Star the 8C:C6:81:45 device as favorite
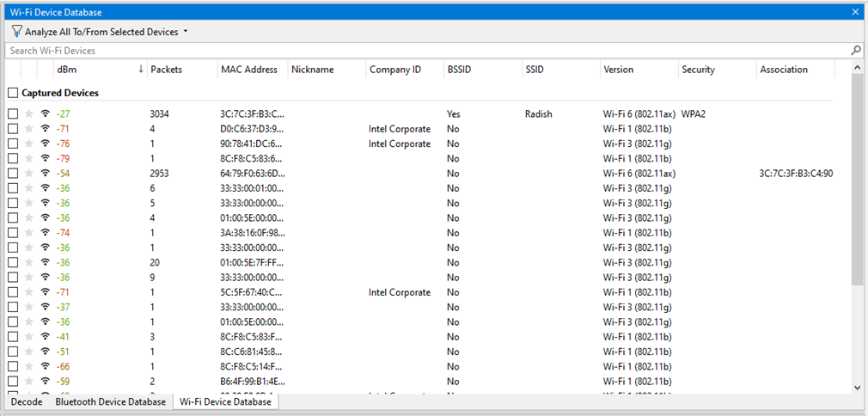Image resolution: width=868 pixels, height=416 pixels. pyautogui.click(x=28, y=352)
